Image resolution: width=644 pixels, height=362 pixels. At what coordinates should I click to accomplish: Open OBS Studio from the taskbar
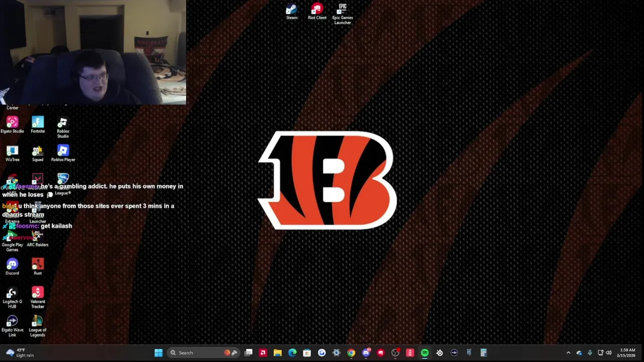pyautogui.click(x=395, y=353)
